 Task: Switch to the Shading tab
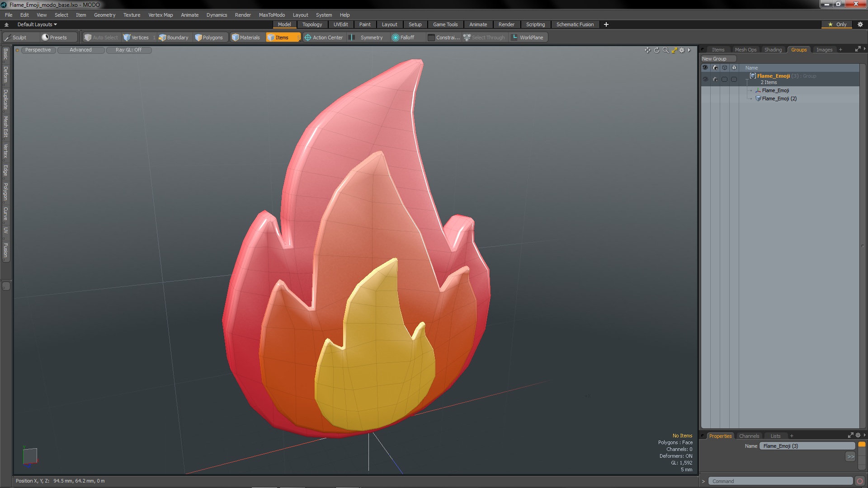(x=773, y=50)
